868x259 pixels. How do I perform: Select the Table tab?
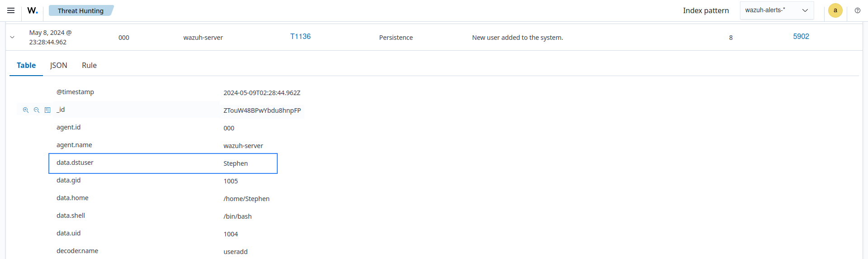(26, 65)
